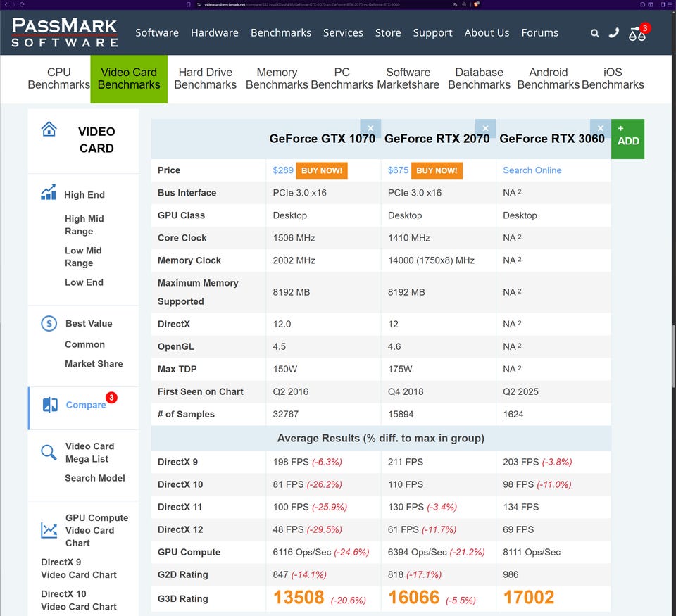676x616 pixels.
Task: Click the Compare sidebar icon
Action: [x=50, y=405]
